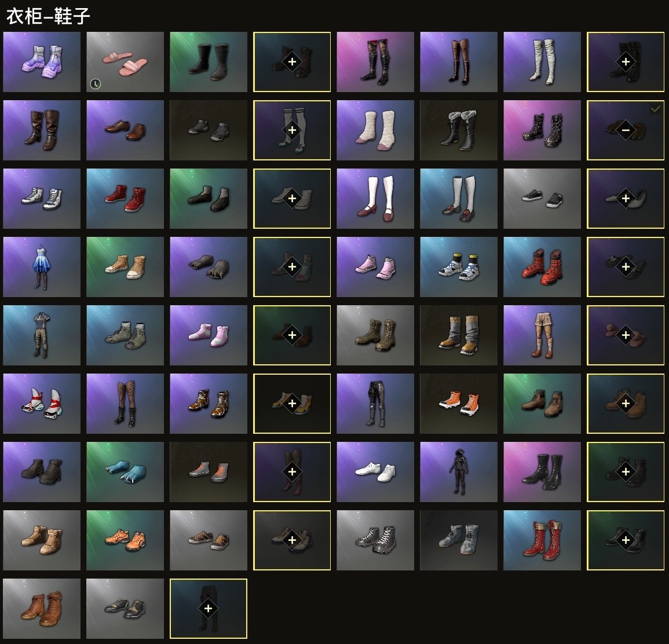Click plus icon on gray striped stockings
Screen dimensions: 669x644
click(292, 130)
